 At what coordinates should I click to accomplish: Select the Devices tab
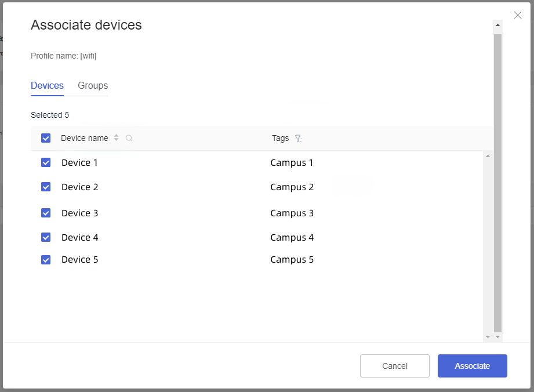pos(47,86)
